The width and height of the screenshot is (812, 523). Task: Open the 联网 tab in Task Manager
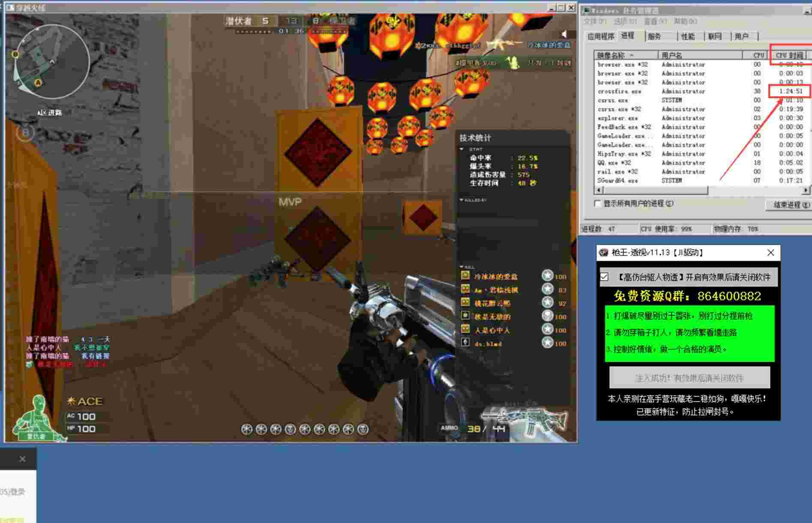715,36
